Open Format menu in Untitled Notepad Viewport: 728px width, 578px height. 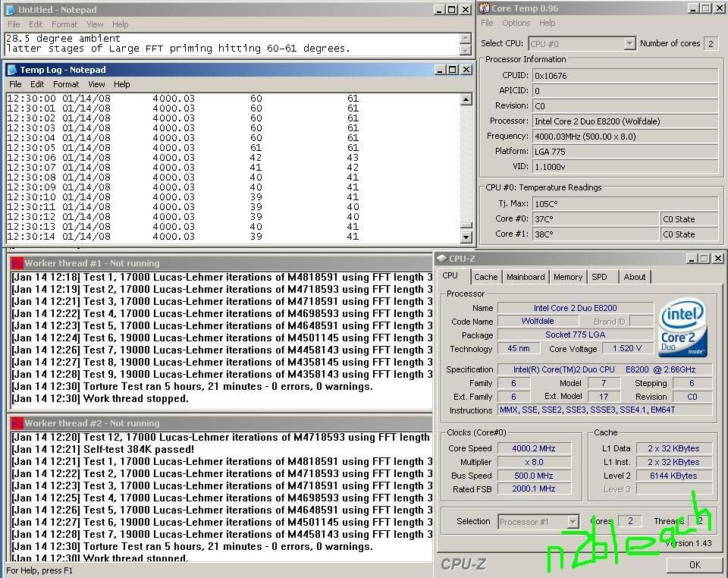[64, 24]
